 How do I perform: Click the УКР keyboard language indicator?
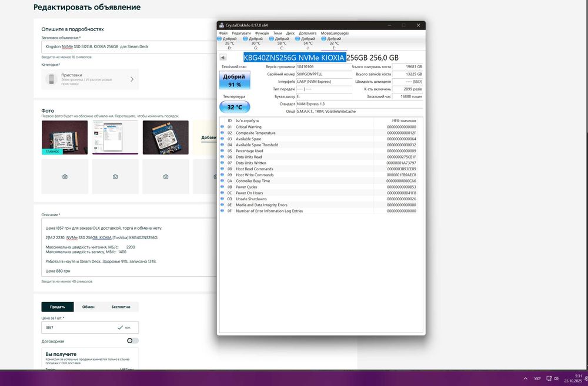click(x=537, y=378)
